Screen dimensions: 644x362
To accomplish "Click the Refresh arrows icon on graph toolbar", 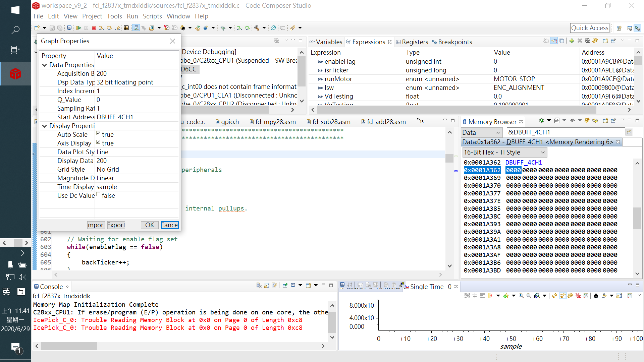I will (555, 296).
